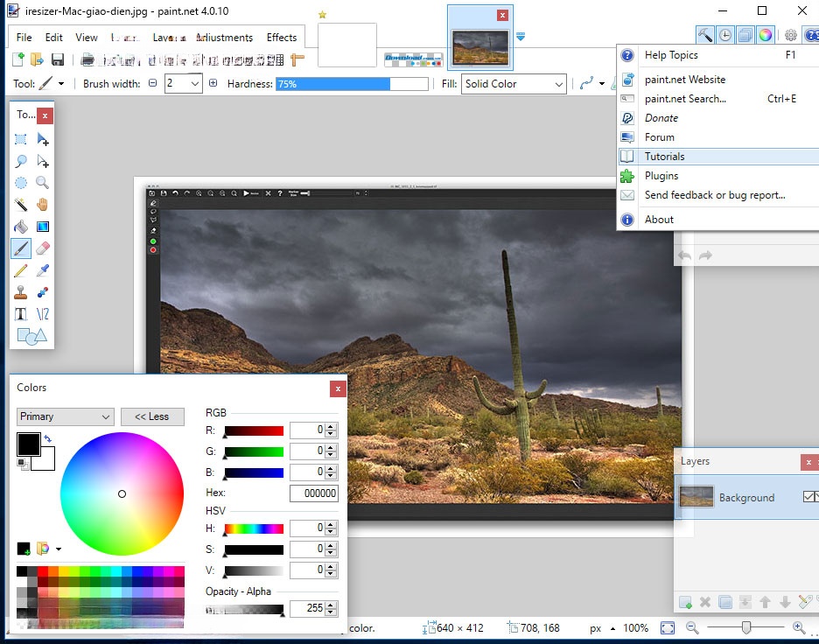Select the Pencil tool
The width and height of the screenshot is (819, 644).
[x=21, y=270]
